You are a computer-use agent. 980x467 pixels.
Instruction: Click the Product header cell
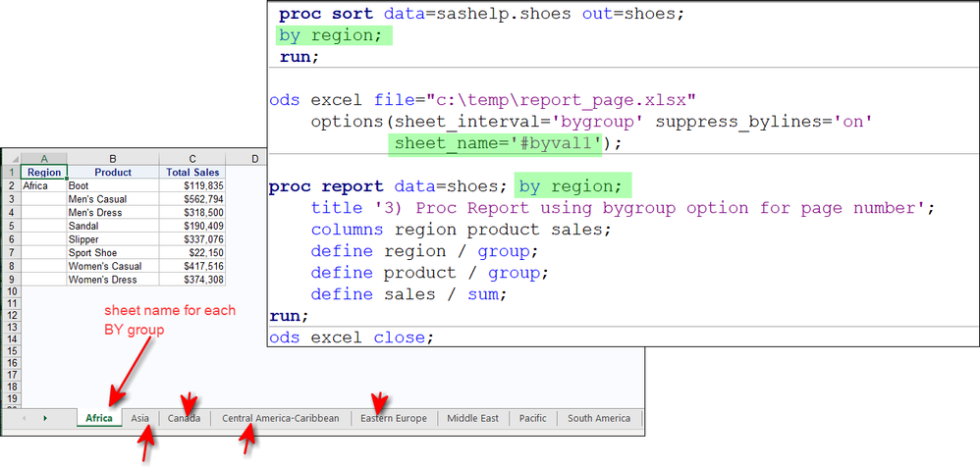pos(113,173)
